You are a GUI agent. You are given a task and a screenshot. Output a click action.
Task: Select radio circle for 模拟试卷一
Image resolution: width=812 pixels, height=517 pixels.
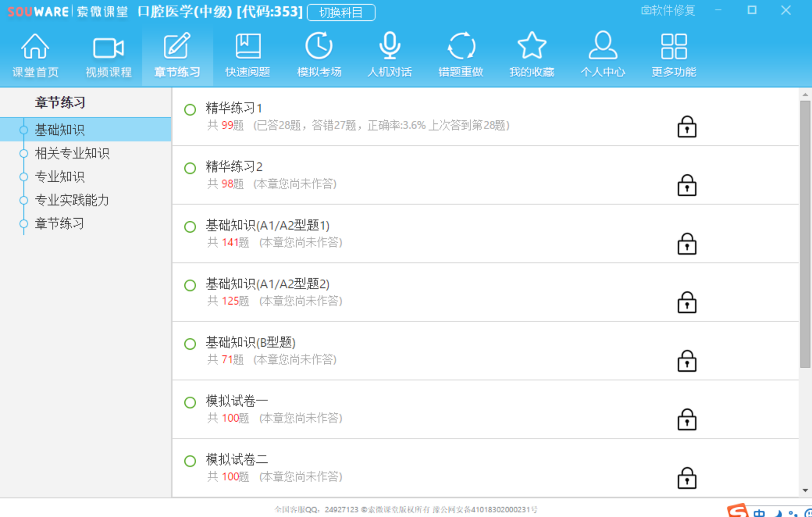pyautogui.click(x=190, y=402)
